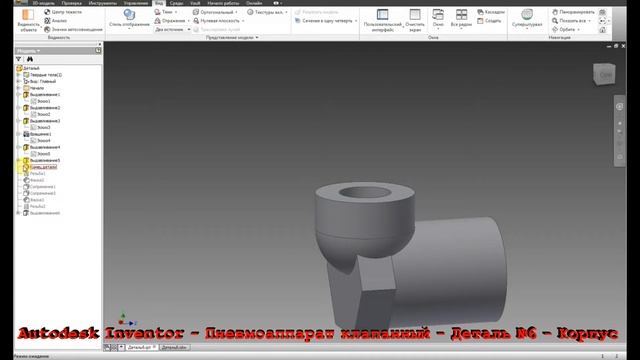Viewport: 640px width, 360px height.
Task: Open the Стиль отображения gallery
Action: (129, 19)
